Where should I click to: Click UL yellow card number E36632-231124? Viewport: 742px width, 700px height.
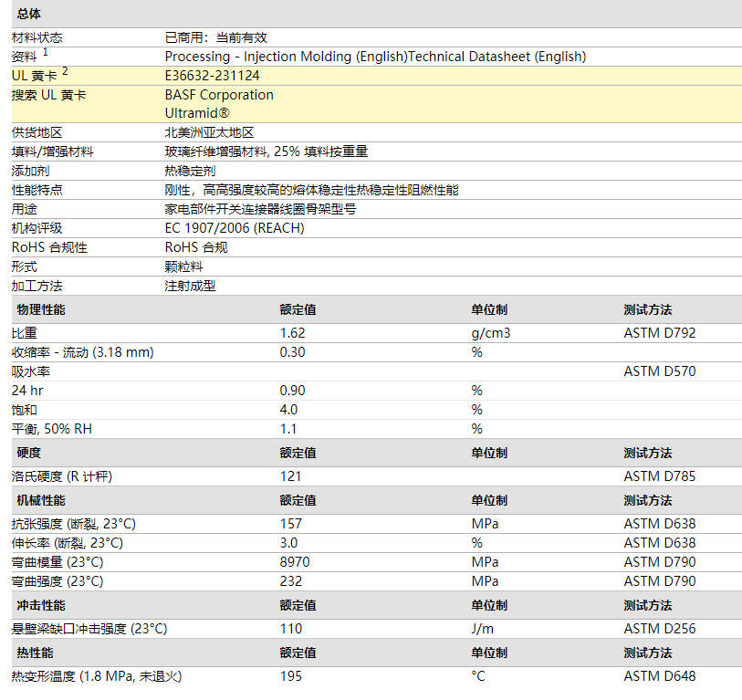coord(212,76)
